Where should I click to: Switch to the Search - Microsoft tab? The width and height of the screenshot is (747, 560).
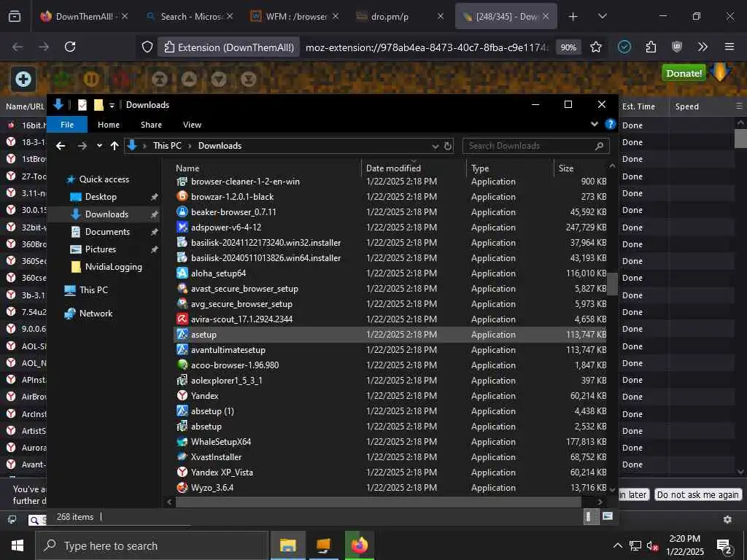[190, 17]
